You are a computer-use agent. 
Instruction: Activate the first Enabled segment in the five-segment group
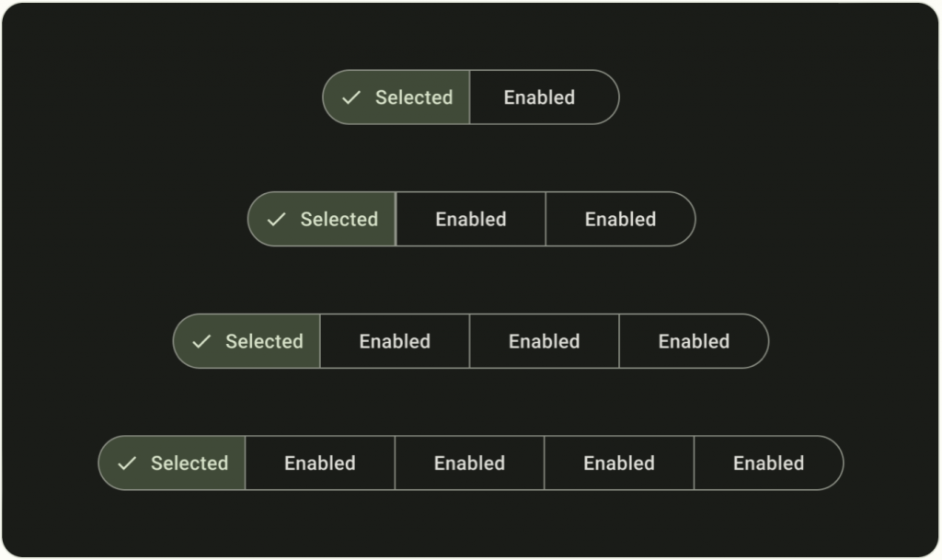click(320, 463)
